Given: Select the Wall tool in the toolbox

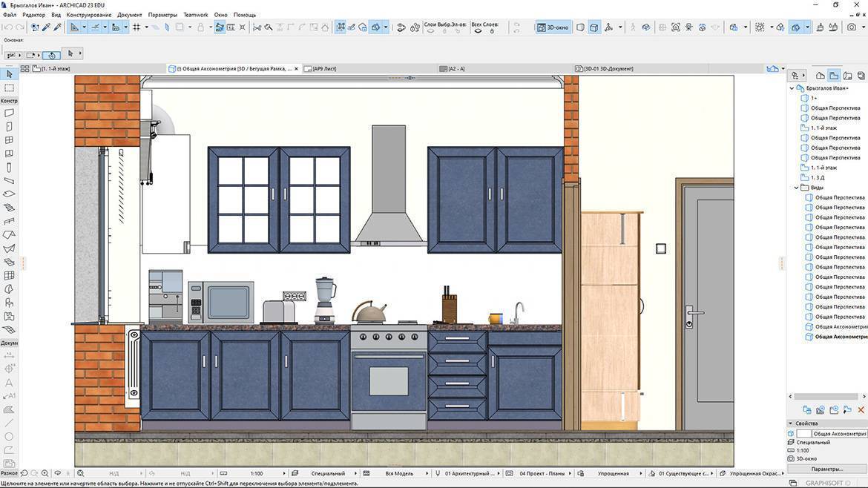Looking at the screenshot, I should pos(9,113).
